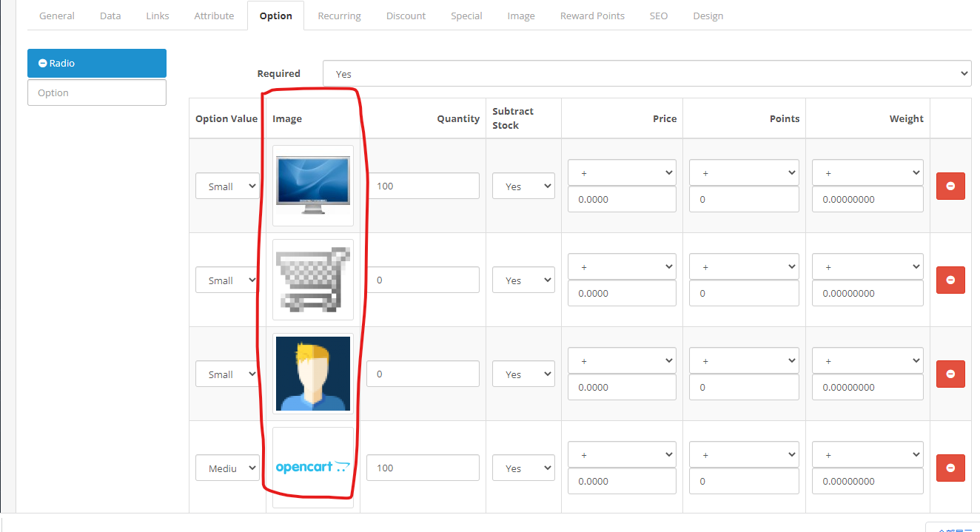Open the SEO tab

(x=659, y=16)
